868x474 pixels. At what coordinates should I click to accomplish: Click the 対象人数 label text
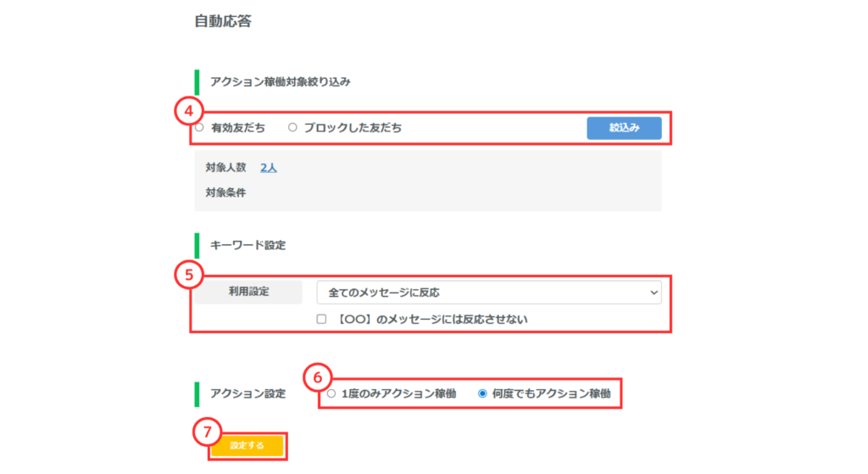tap(225, 168)
